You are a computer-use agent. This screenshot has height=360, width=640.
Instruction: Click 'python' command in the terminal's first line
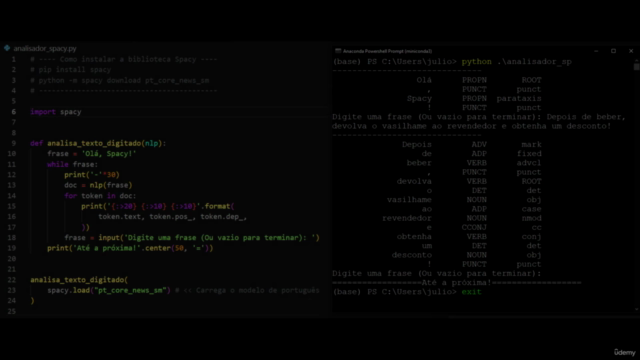point(476,62)
